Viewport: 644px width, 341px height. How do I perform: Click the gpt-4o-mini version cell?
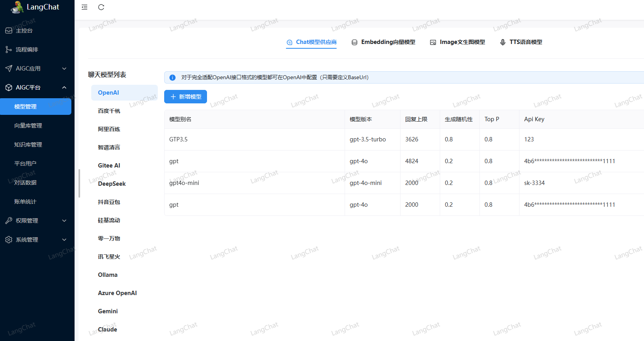click(x=373, y=183)
